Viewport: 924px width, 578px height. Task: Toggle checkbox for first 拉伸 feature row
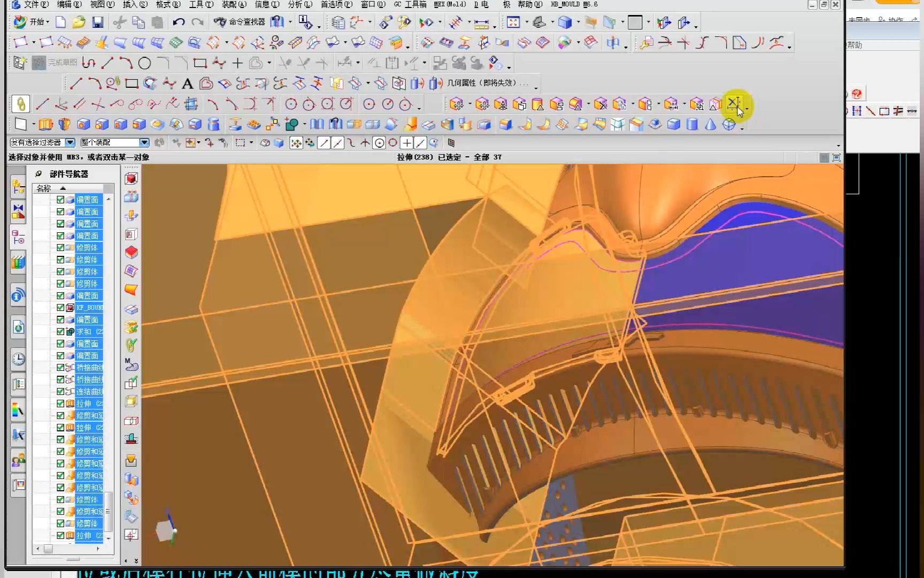[x=60, y=404]
